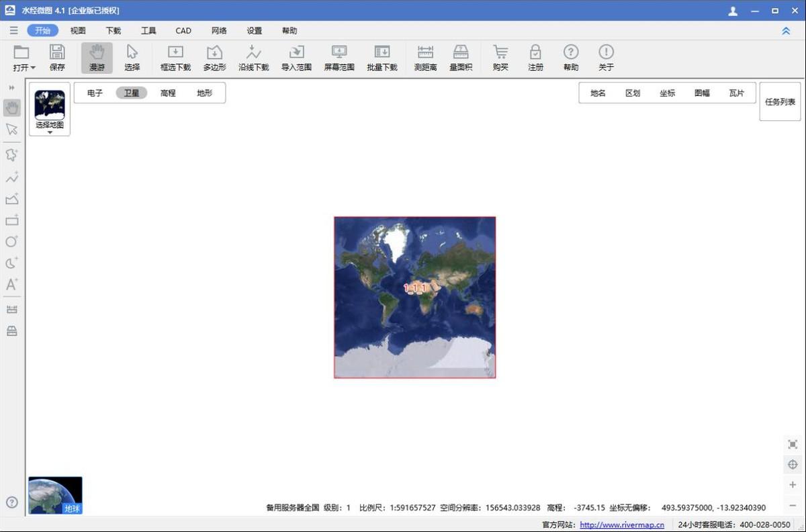Open the www.rivermap.cn website link

pyautogui.click(x=622, y=525)
